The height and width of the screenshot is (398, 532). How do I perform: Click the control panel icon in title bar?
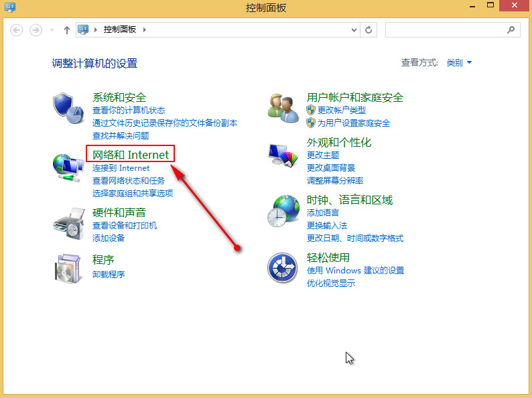click(x=10, y=7)
